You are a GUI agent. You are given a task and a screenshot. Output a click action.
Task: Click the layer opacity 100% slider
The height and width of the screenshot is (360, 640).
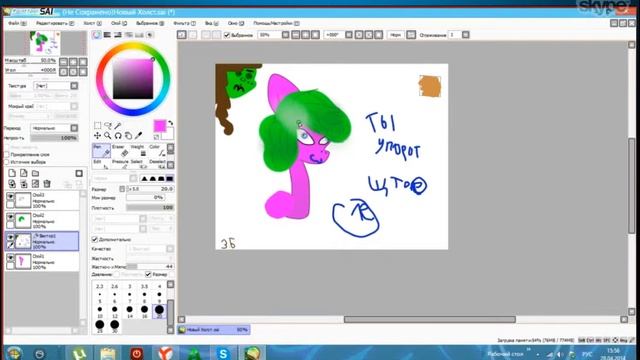54,138
